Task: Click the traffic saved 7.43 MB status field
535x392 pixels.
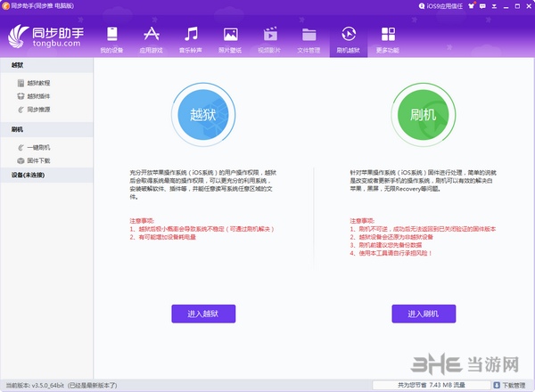Action: coord(432,385)
